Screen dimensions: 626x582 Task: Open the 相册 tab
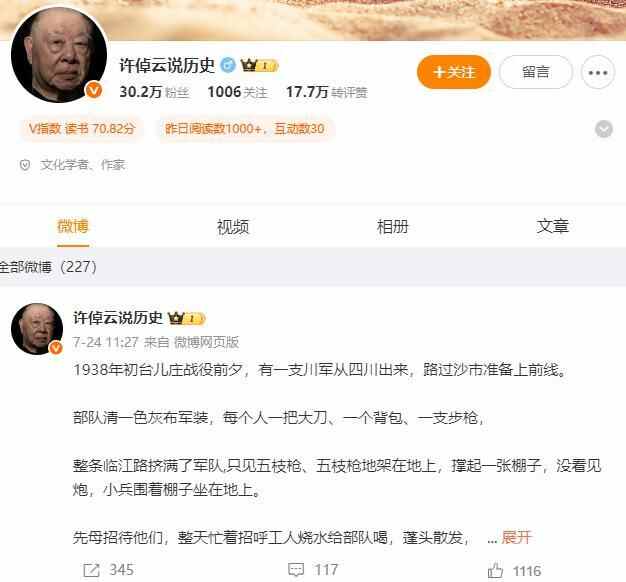tap(392, 227)
